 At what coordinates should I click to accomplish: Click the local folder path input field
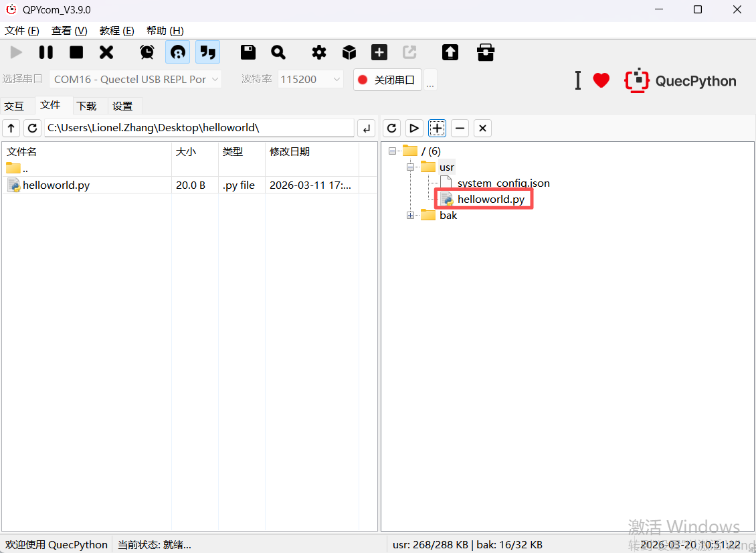pos(199,128)
